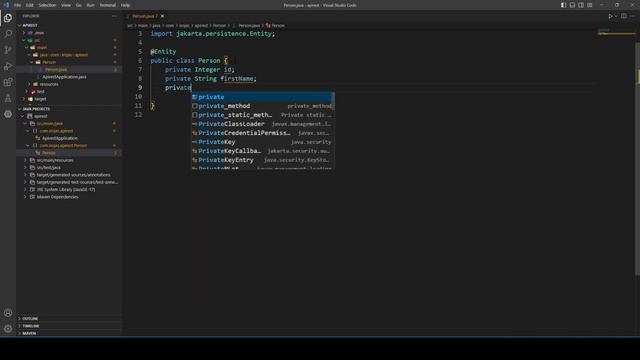Viewport: 640px width, 360px height.
Task: Toggle bottom panel layout icon
Action: tap(572, 5)
